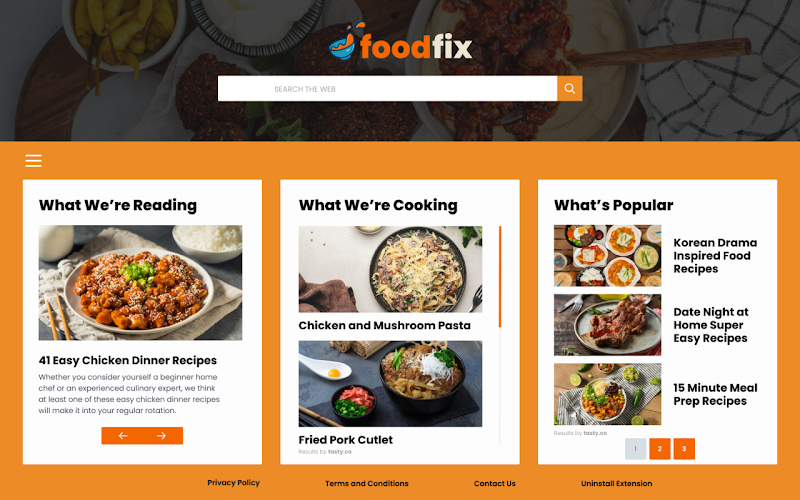Click the What We're Cooking scrollbar

[500, 277]
